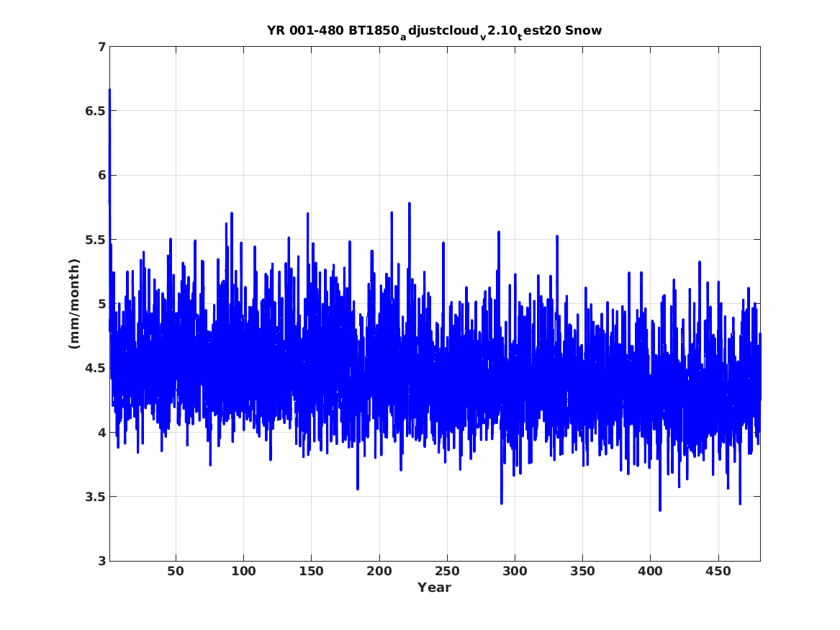Click y-axis tick label '7'
The image size is (840, 630).
point(101,47)
